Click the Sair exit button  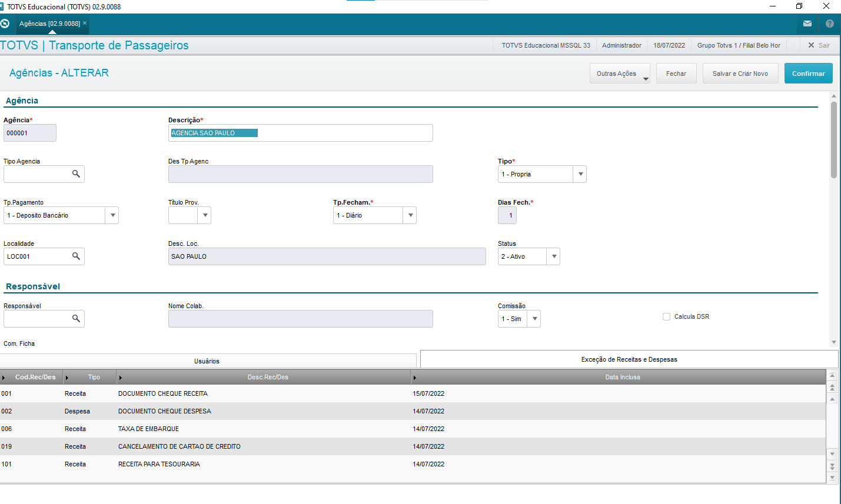point(819,45)
